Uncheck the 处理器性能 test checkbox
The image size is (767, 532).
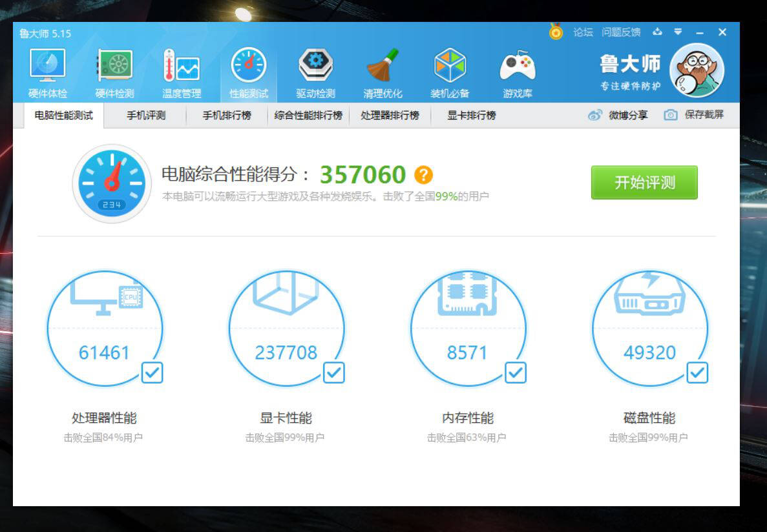coord(152,373)
